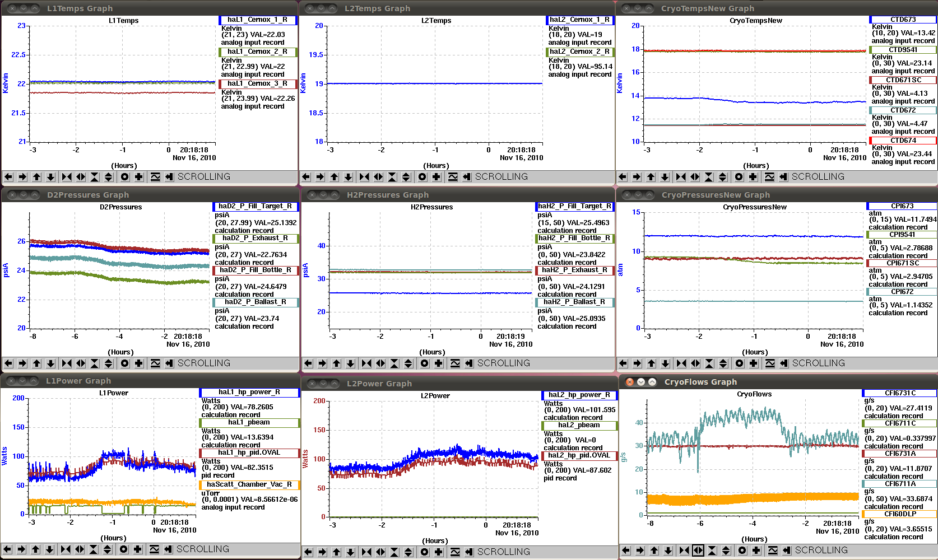This screenshot has width=938, height=560.
Task: Toggle scrolling icon in D2Pressures Graph
Action: pos(169,363)
